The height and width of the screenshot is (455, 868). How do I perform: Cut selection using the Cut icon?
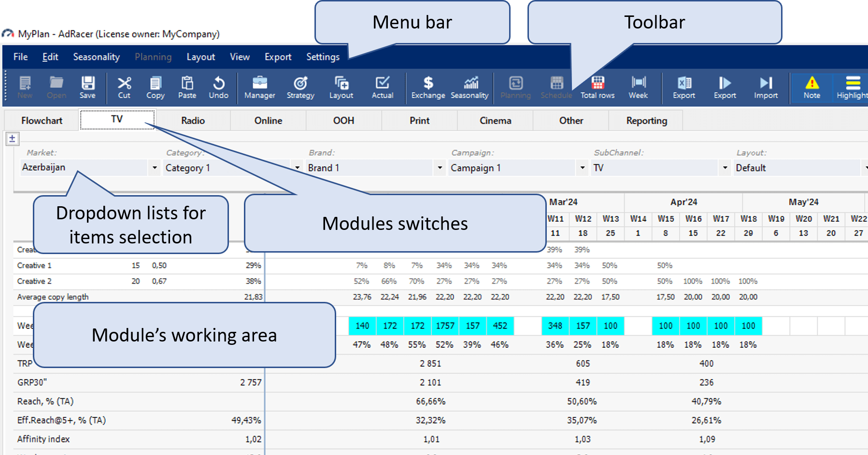click(x=124, y=87)
